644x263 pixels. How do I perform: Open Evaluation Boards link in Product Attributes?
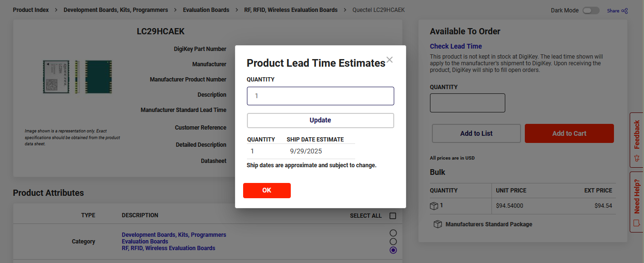click(x=145, y=242)
